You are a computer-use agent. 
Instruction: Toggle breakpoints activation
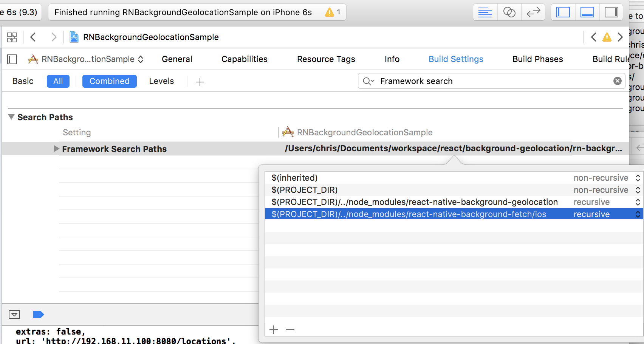click(38, 315)
